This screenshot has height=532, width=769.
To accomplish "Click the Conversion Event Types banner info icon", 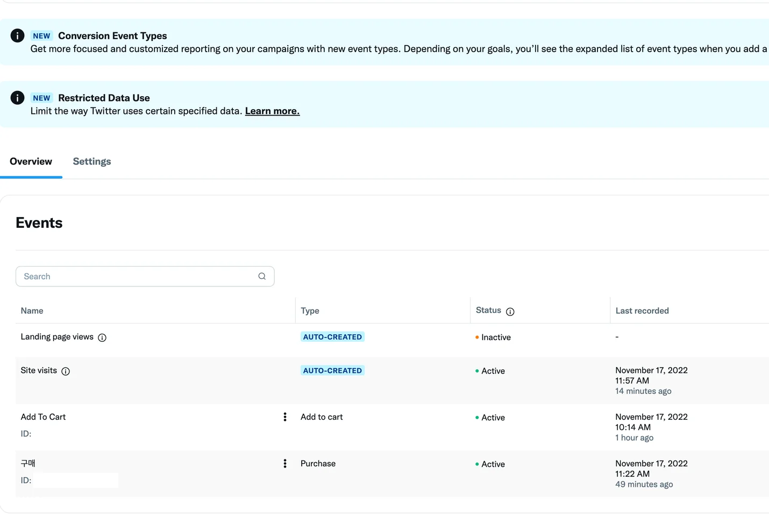I will pyautogui.click(x=17, y=35).
